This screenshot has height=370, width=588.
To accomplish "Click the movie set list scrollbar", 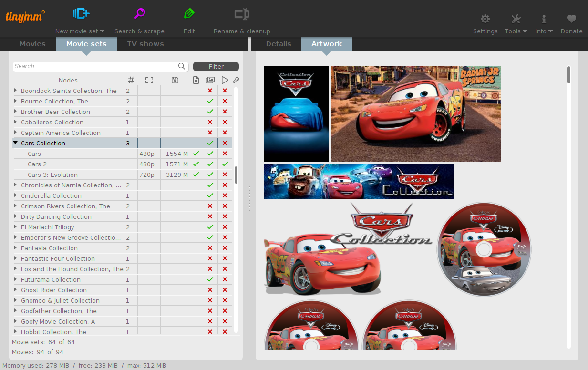I will pyautogui.click(x=236, y=175).
